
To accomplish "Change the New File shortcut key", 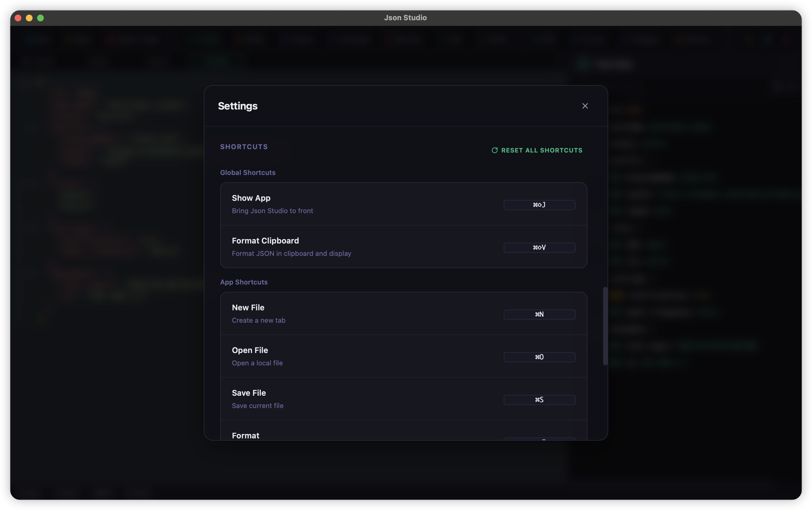I will (x=539, y=314).
